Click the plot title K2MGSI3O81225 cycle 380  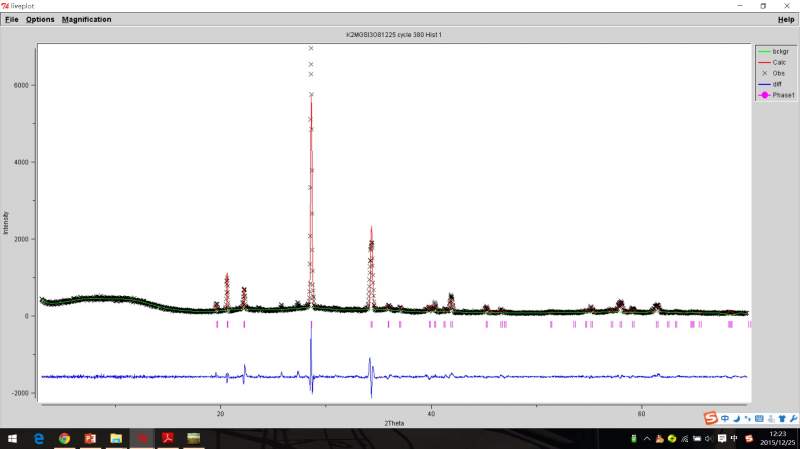coord(393,35)
